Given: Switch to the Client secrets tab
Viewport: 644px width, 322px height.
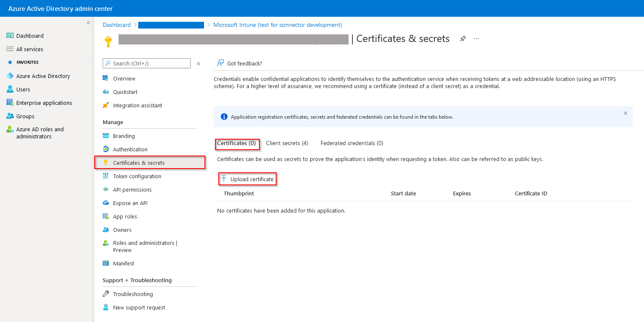Looking at the screenshot, I should 287,143.
